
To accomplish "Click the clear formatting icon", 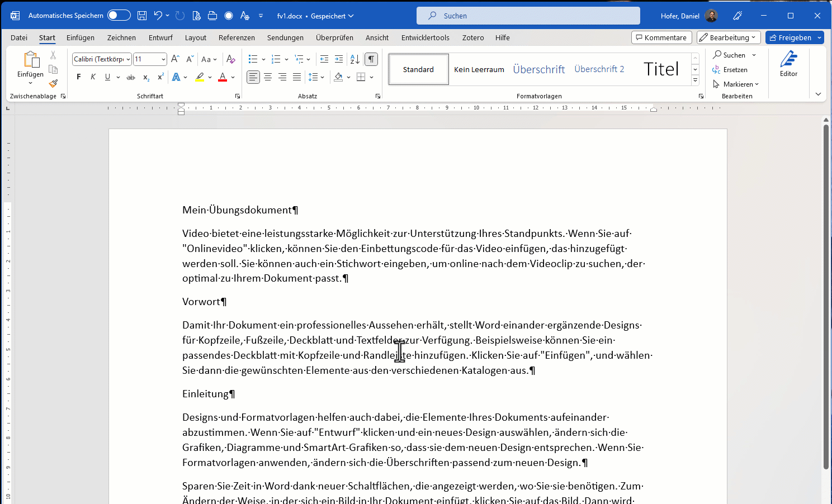I will pos(230,59).
